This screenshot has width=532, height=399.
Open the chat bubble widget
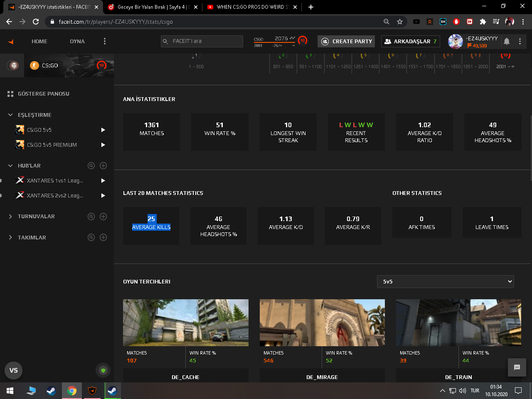pyautogui.click(x=517, y=367)
